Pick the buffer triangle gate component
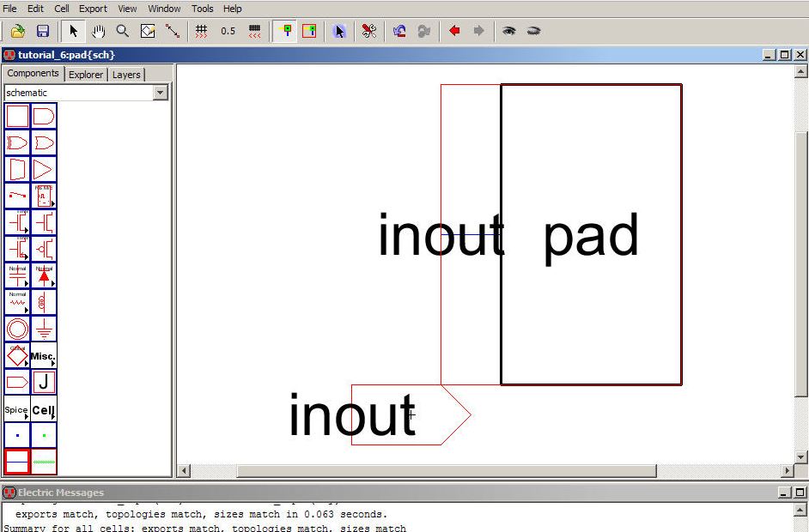Screen dimensions: 809x532 click(x=44, y=169)
